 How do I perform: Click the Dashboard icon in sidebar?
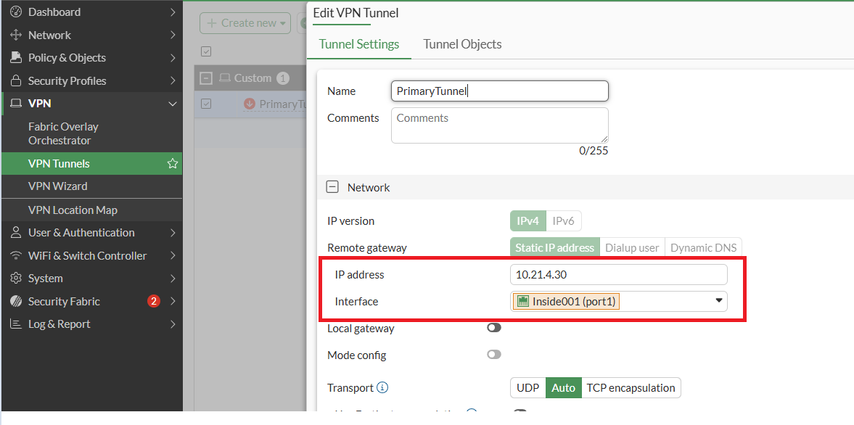point(16,12)
